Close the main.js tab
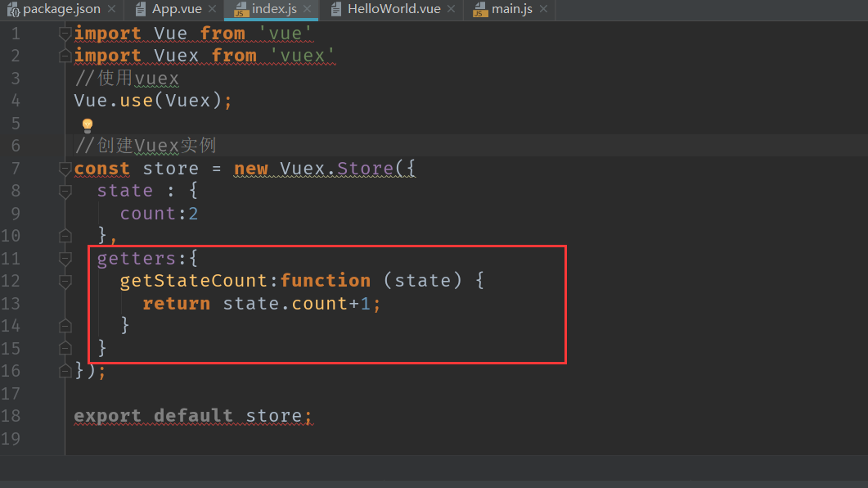The height and width of the screenshot is (488, 868). [x=543, y=10]
